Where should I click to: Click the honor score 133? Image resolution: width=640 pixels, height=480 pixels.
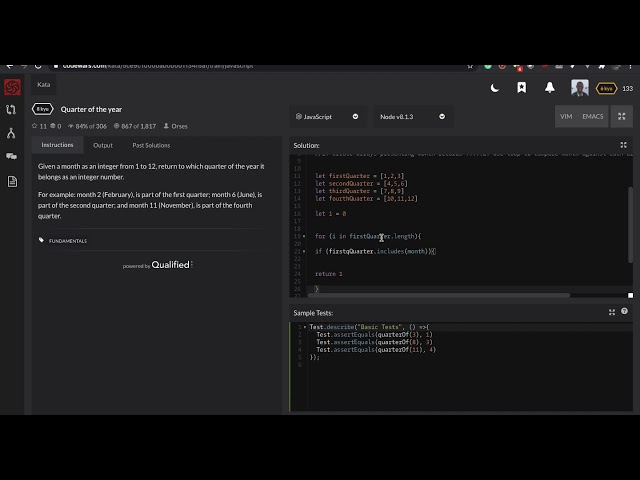627,89
